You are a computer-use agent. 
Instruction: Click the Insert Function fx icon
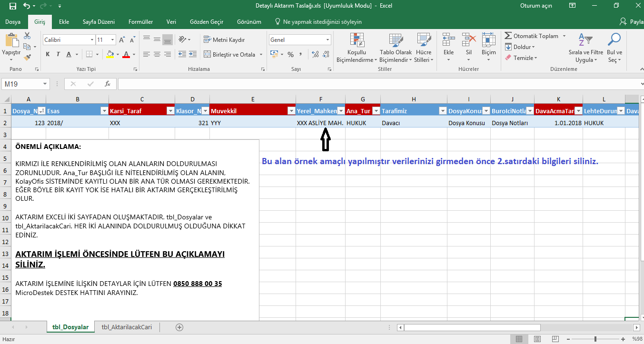tap(108, 84)
